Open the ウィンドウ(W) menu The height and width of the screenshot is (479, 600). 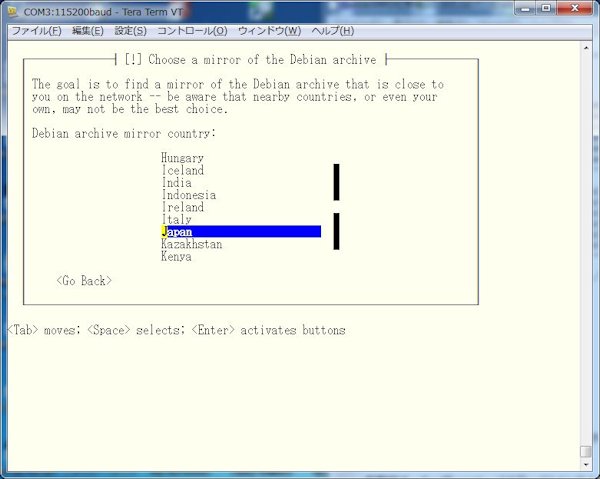(269, 31)
